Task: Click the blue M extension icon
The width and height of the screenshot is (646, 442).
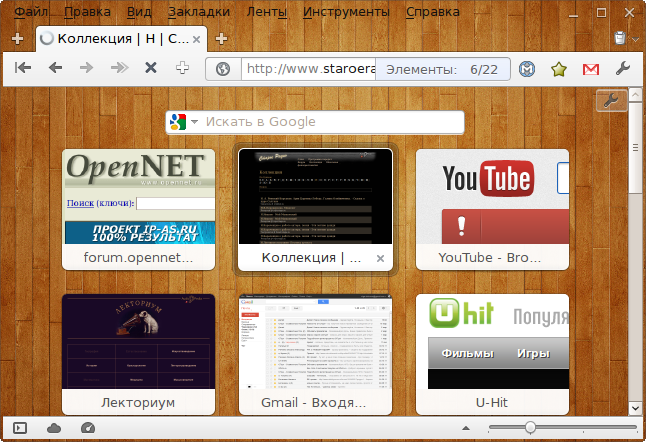Action: [x=527, y=69]
